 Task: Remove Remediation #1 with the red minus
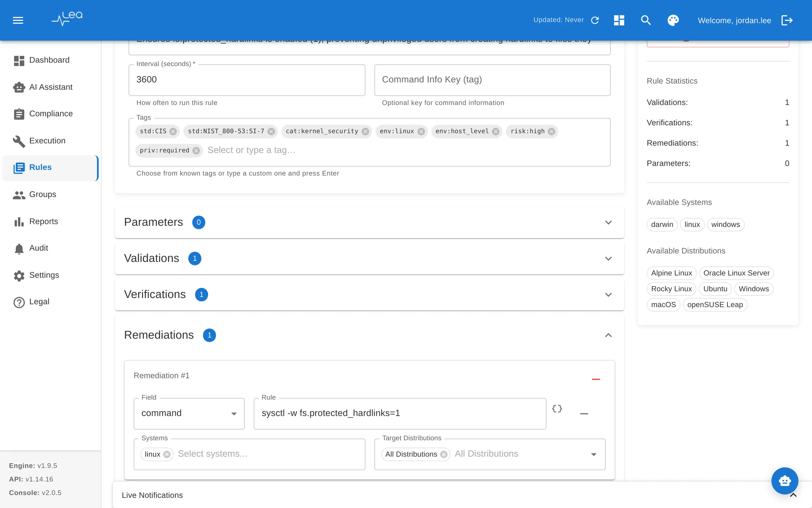click(x=596, y=379)
